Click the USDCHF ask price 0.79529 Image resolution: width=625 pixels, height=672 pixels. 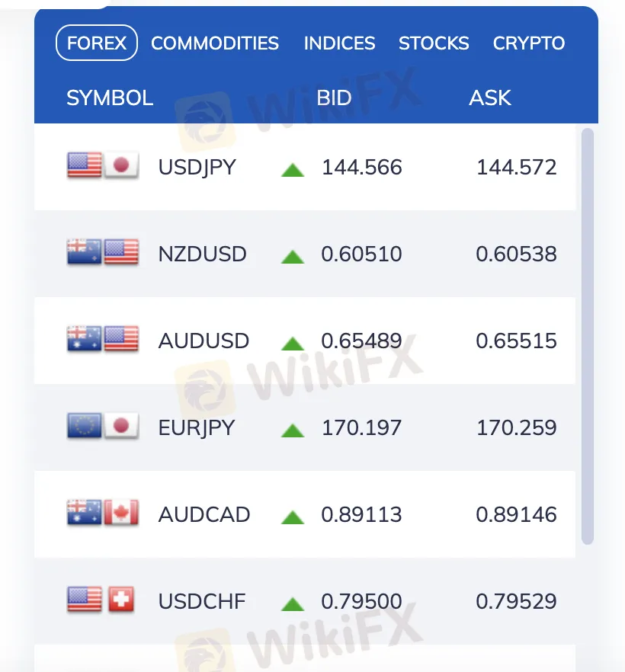pos(516,601)
